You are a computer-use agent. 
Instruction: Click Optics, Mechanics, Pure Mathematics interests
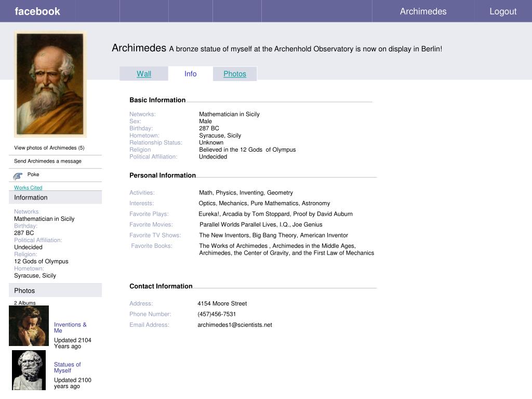coord(264,203)
